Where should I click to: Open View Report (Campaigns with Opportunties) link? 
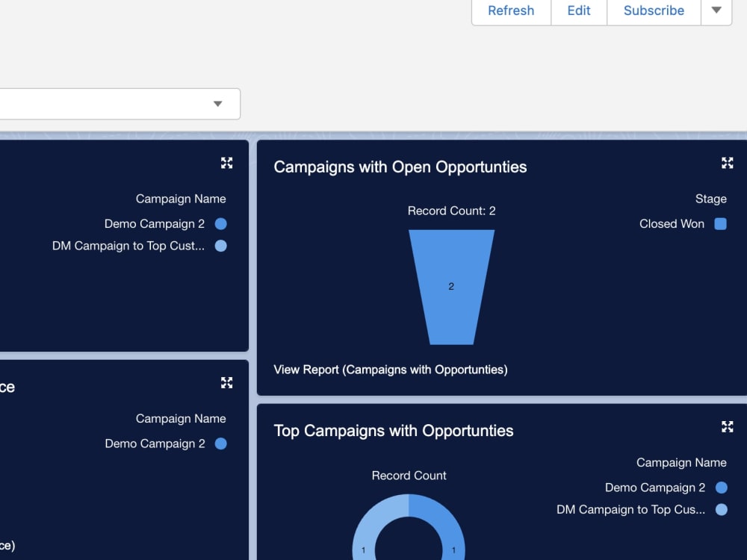[391, 370]
